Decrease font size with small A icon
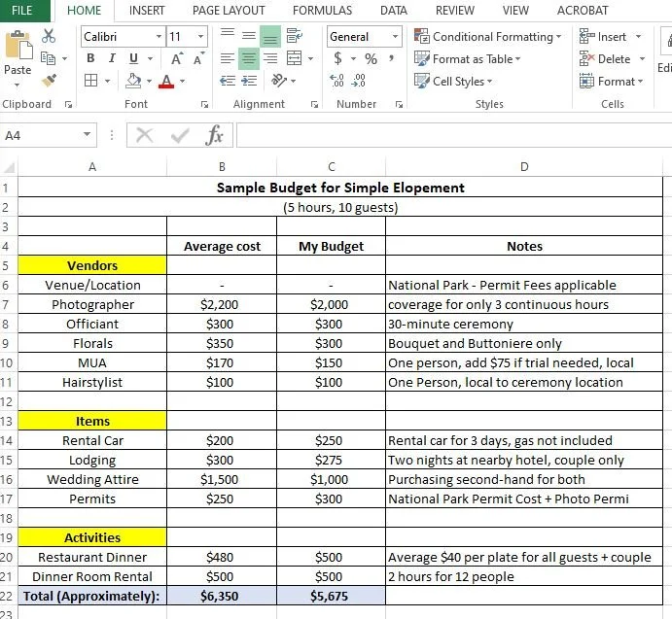672x619 pixels. click(x=198, y=58)
